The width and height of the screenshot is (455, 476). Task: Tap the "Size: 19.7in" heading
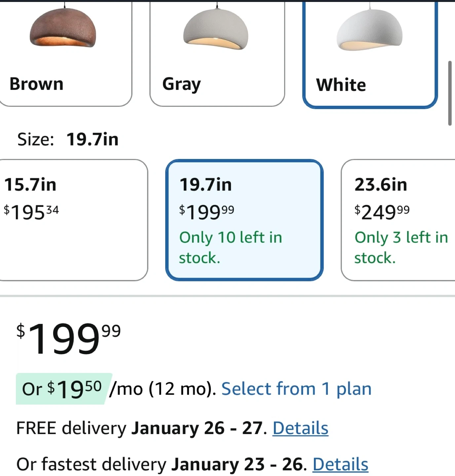pyautogui.click(x=68, y=139)
